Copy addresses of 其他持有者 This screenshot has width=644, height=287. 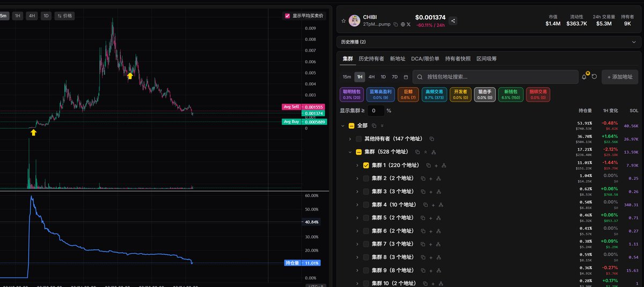click(431, 139)
